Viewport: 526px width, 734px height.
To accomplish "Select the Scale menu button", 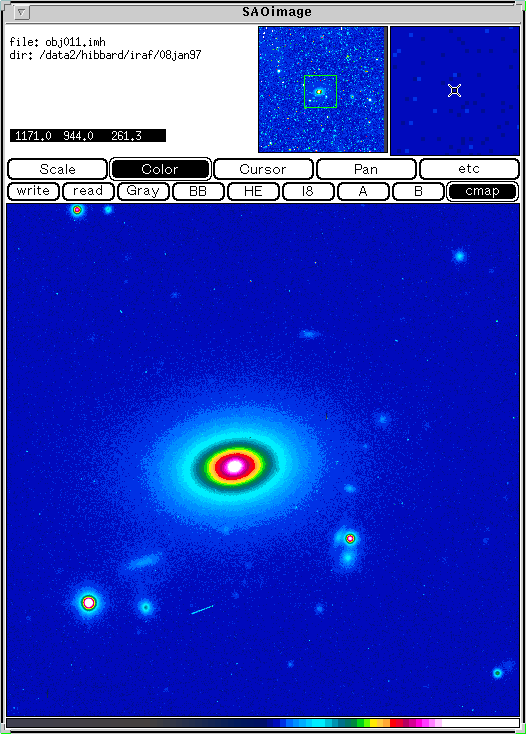I will tap(58, 169).
